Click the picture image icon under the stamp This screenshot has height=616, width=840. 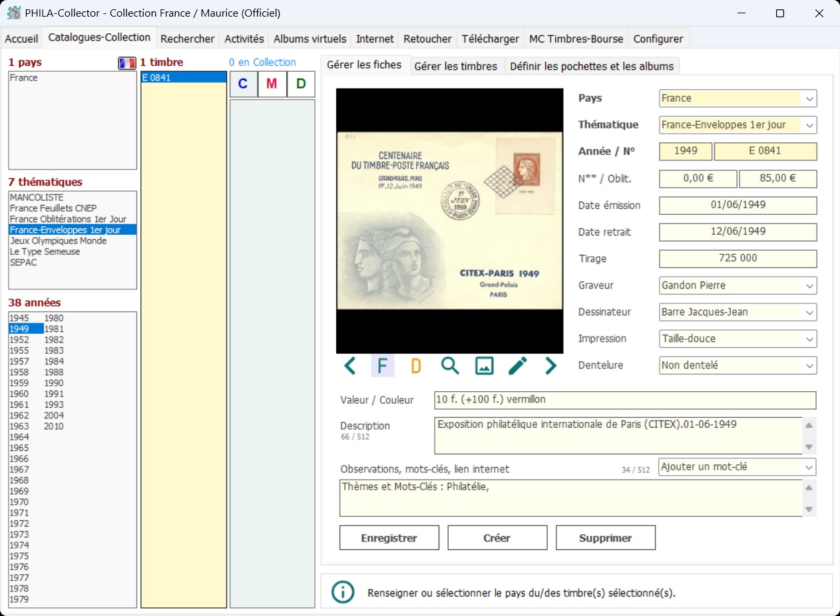click(x=484, y=365)
